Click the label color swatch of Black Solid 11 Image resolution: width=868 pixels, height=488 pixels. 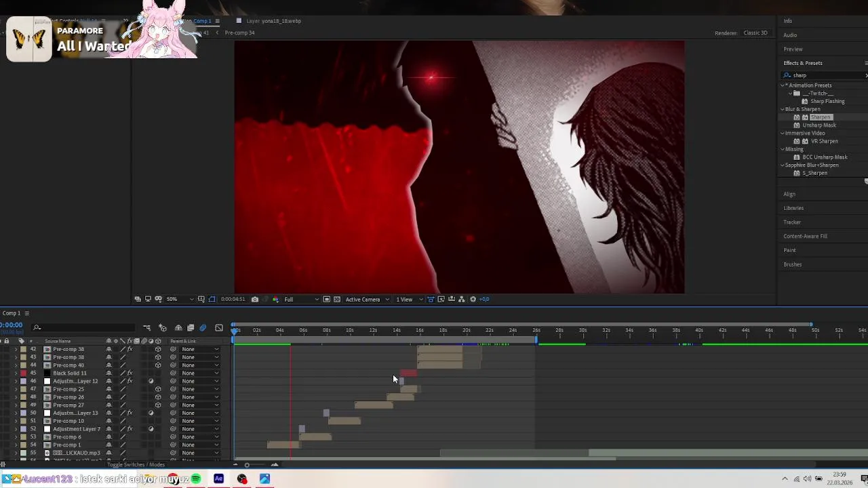coord(23,373)
